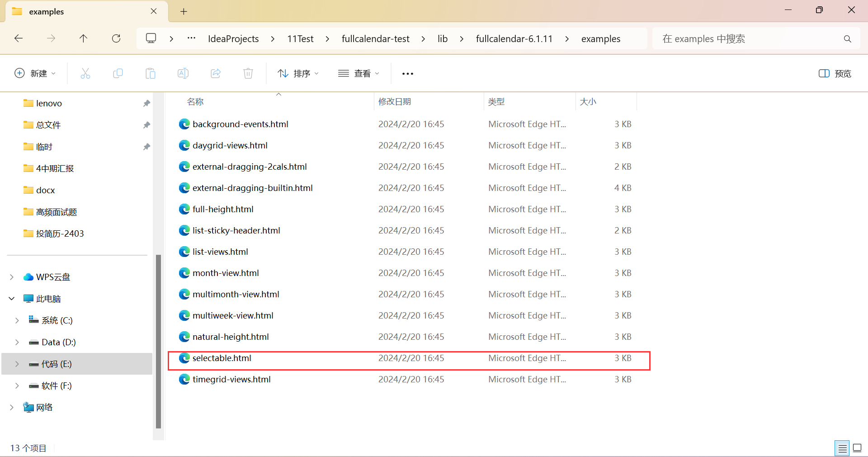Close the examples tab
This screenshot has height=457, width=868.
(154, 11)
